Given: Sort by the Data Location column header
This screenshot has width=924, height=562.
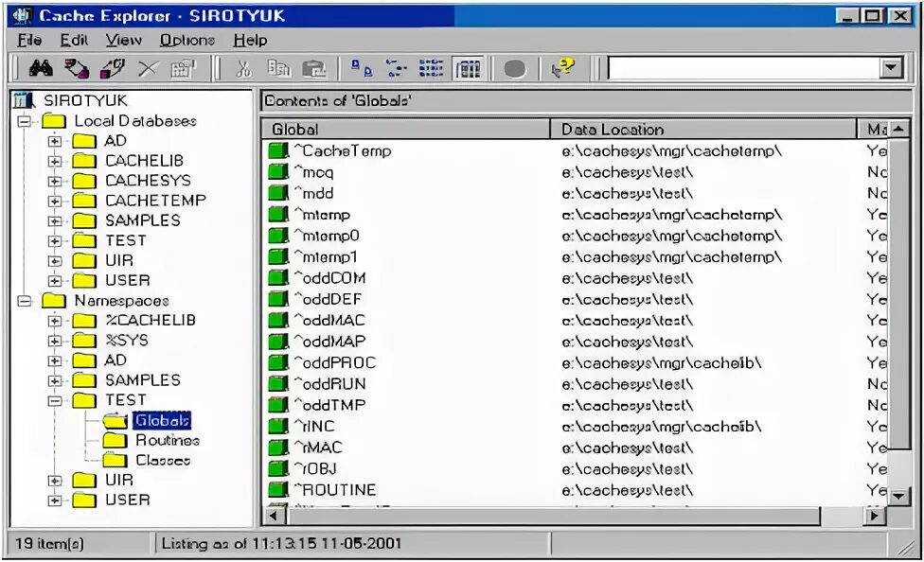Looking at the screenshot, I should pos(703,129).
